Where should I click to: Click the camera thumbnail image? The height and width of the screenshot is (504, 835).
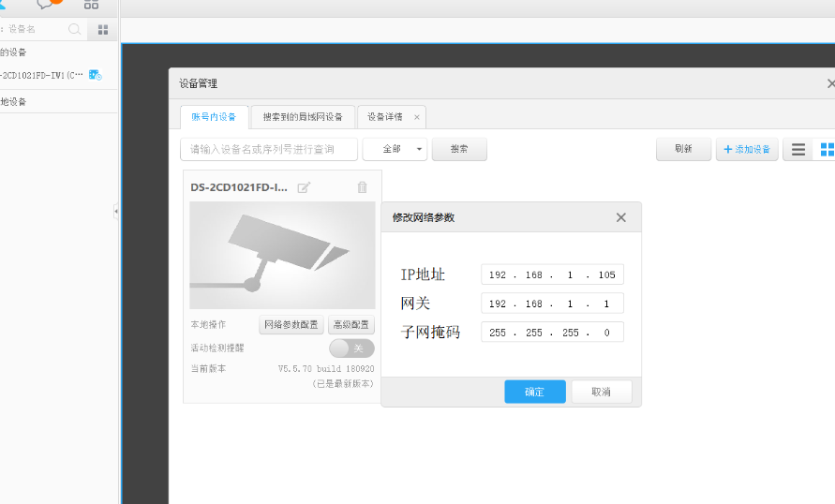click(282, 256)
